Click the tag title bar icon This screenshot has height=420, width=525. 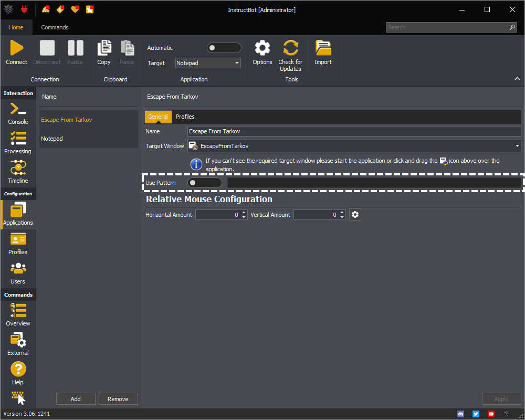(x=60, y=9)
